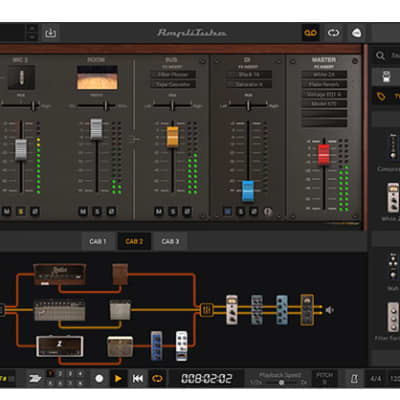This screenshot has height=400, width=400.
Task: Solo the BUS channel
Action: click(173, 211)
